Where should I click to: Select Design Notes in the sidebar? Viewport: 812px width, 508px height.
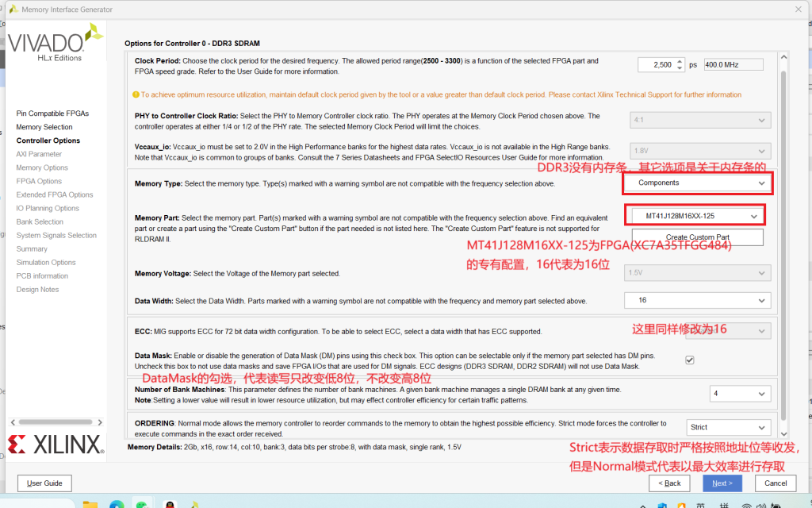(x=37, y=289)
